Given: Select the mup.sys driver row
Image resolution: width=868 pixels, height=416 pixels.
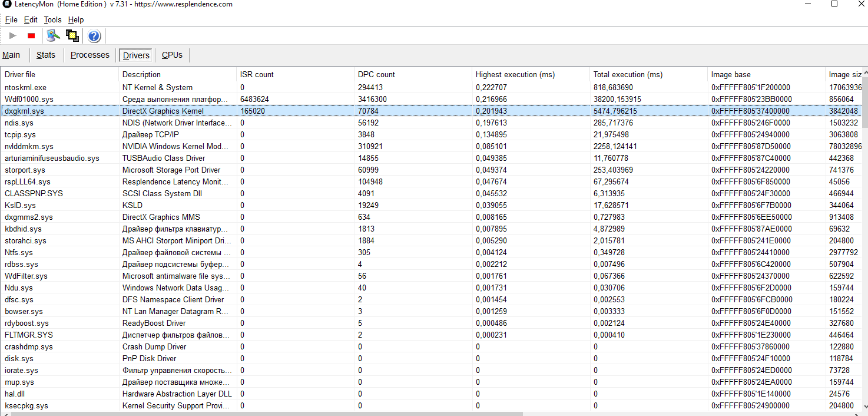Looking at the screenshot, I should pyautogui.click(x=431, y=382).
